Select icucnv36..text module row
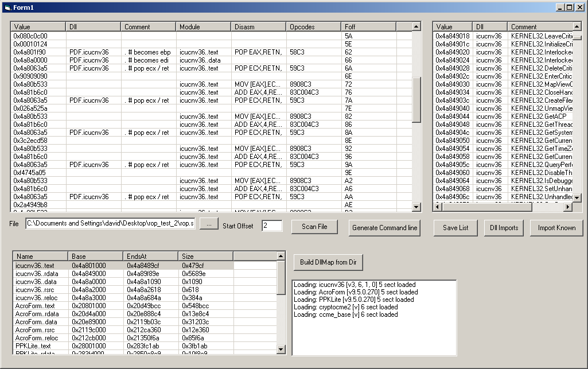 pos(145,266)
